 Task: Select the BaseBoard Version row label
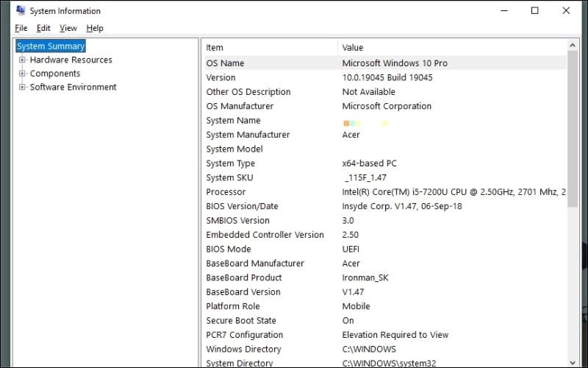coord(243,291)
